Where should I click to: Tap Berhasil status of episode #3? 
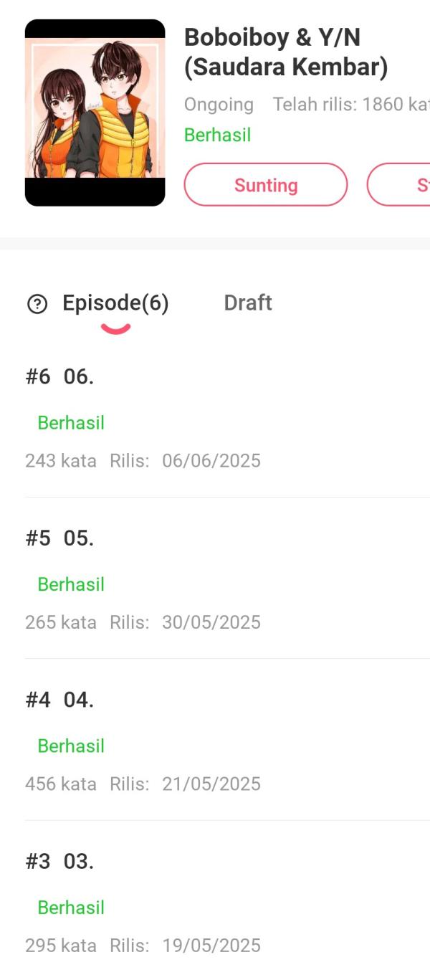click(x=71, y=908)
